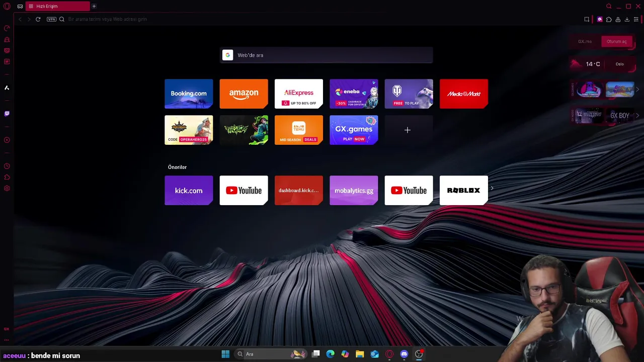Open GX Cleaner in the sidebar
Viewport: 644px width, 362px height.
(x=7, y=39)
